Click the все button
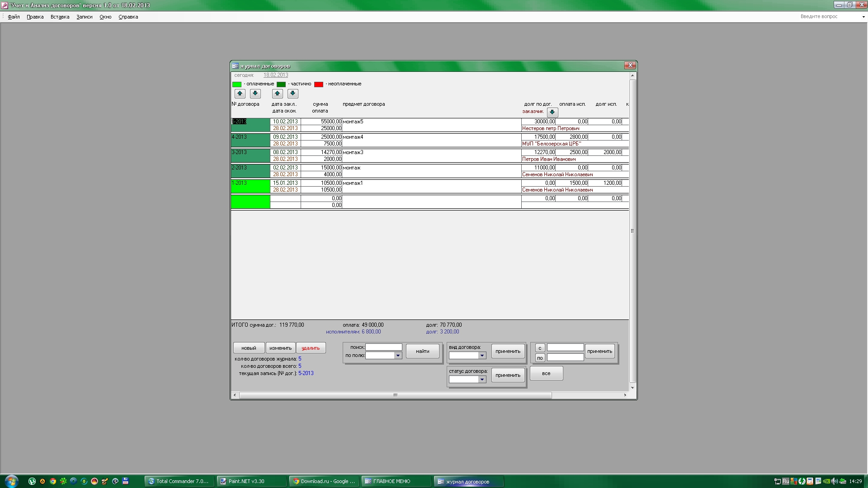Viewport: 868px width, 488px height. (546, 373)
